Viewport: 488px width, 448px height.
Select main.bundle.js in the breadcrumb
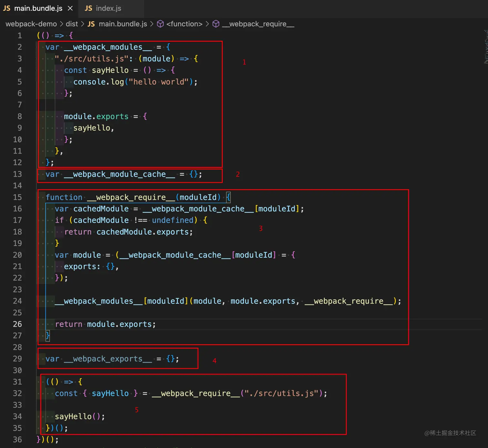tap(123, 24)
